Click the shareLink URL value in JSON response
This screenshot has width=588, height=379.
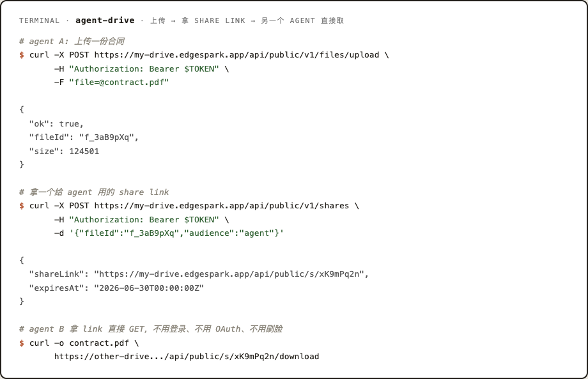pos(229,274)
